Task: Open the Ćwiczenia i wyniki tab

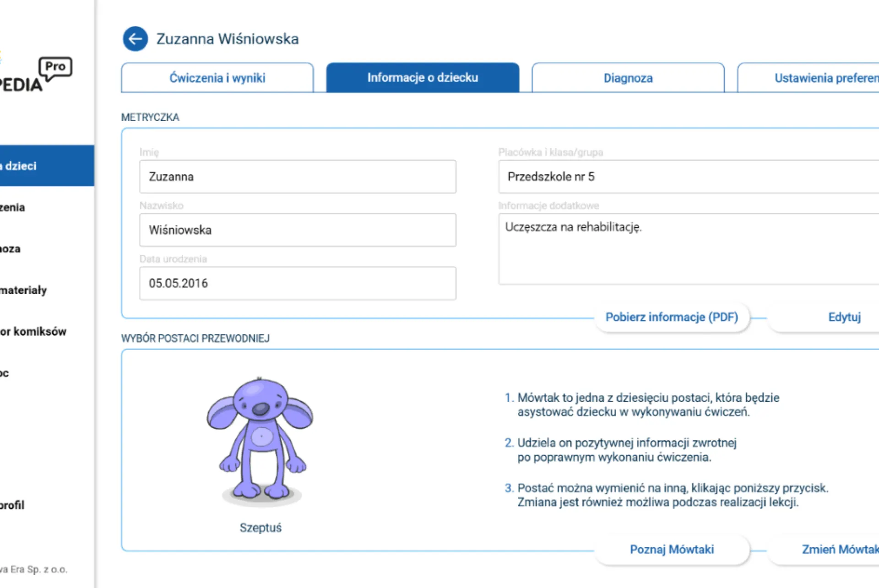Action: pyautogui.click(x=217, y=78)
